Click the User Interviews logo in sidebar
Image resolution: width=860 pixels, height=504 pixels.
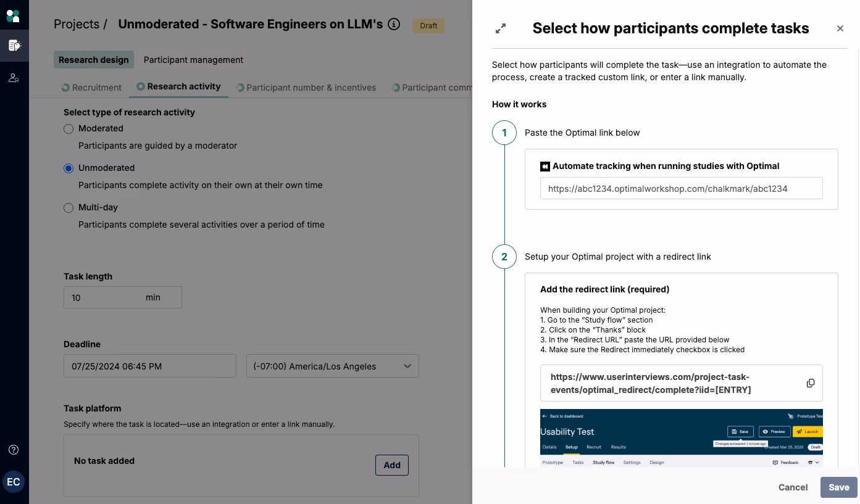tap(13, 15)
